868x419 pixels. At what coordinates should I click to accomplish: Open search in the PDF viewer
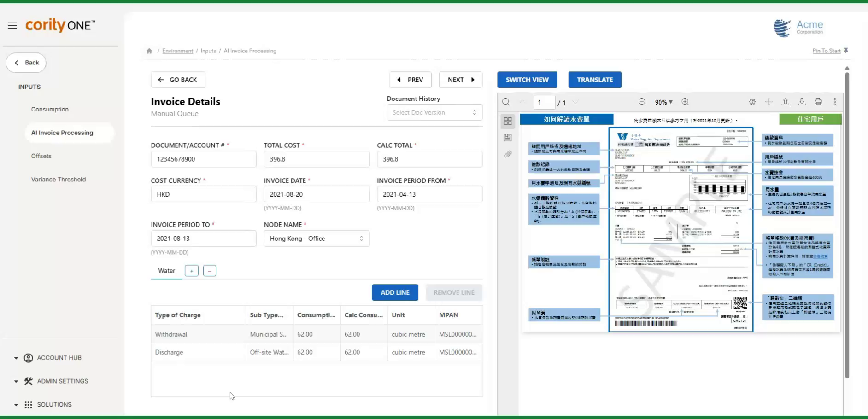click(x=506, y=102)
